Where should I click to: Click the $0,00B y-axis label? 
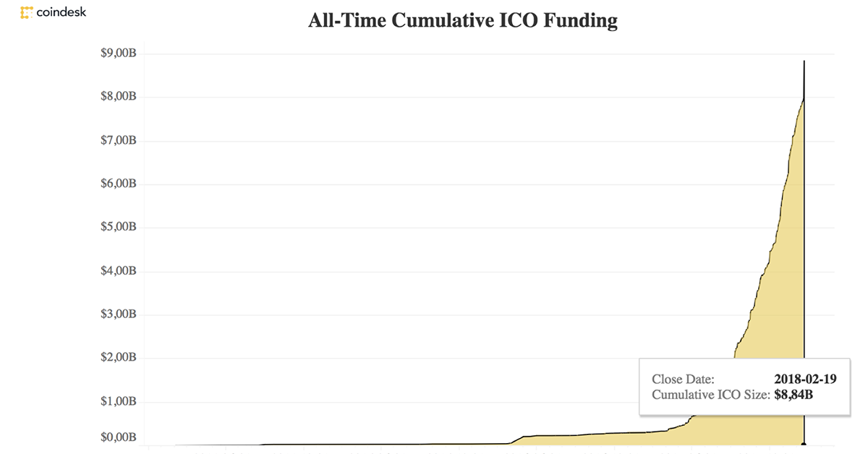coord(118,437)
